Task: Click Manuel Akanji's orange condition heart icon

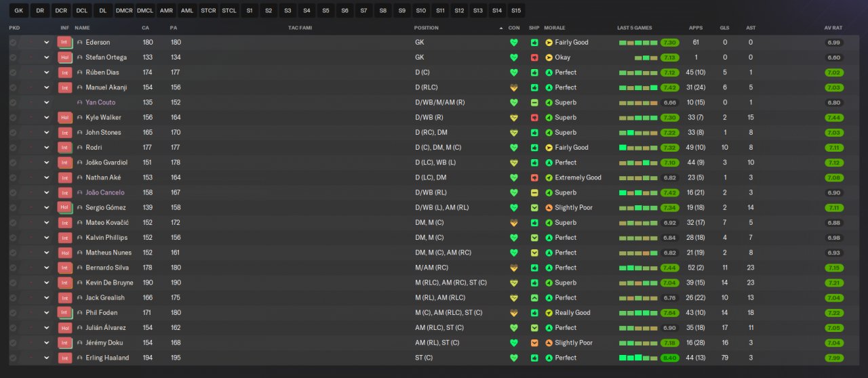Action: point(514,87)
